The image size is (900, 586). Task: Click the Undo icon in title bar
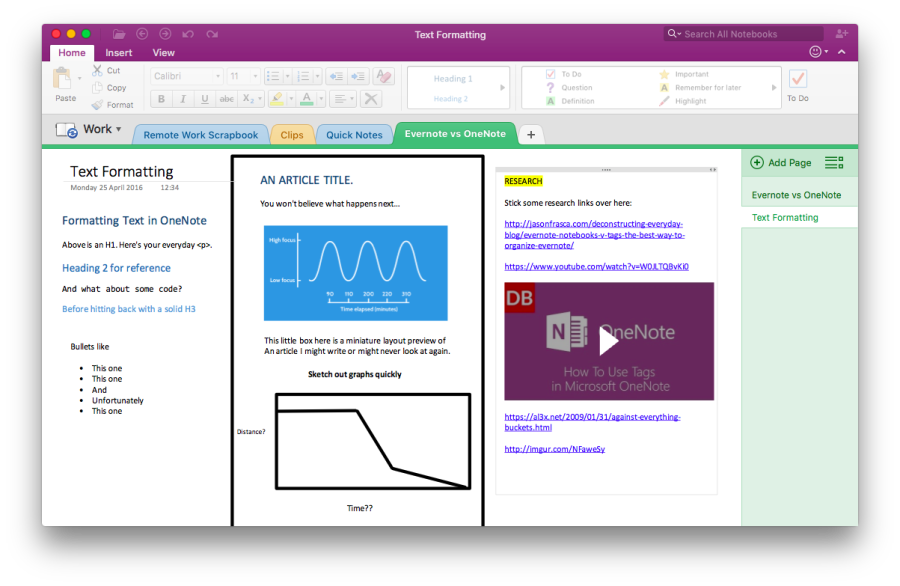188,34
